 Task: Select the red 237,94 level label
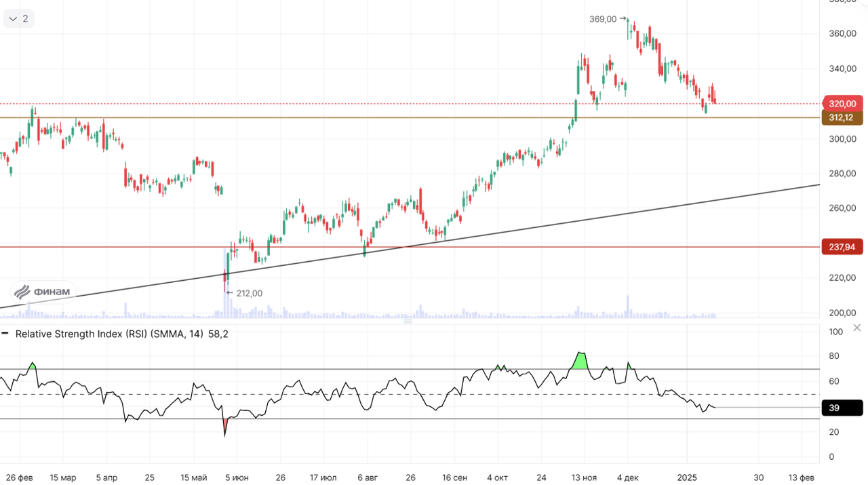[842, 247]
